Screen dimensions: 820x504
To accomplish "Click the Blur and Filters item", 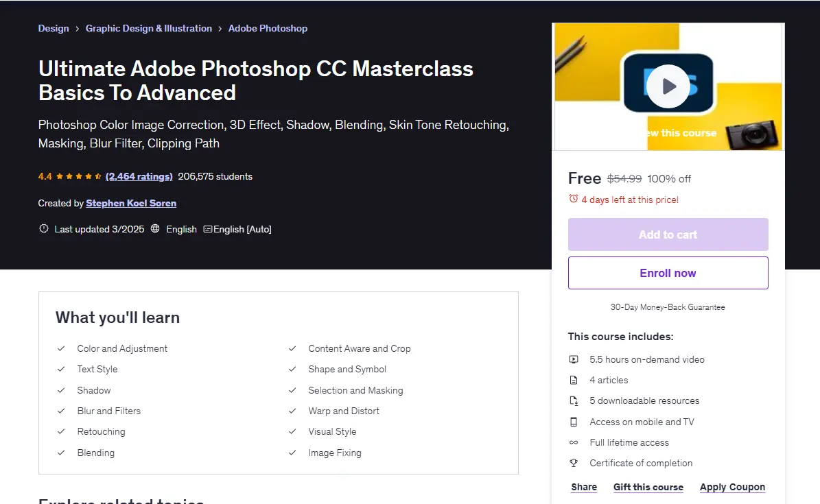I will click(x=109, y=411).
